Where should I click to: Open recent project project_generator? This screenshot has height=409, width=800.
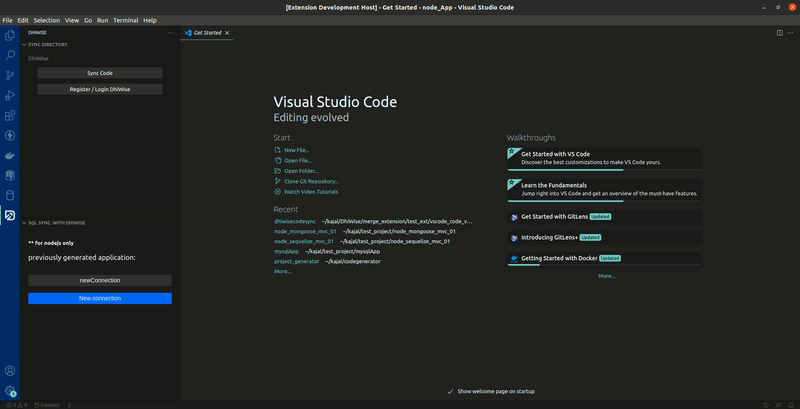coord(296,261)
